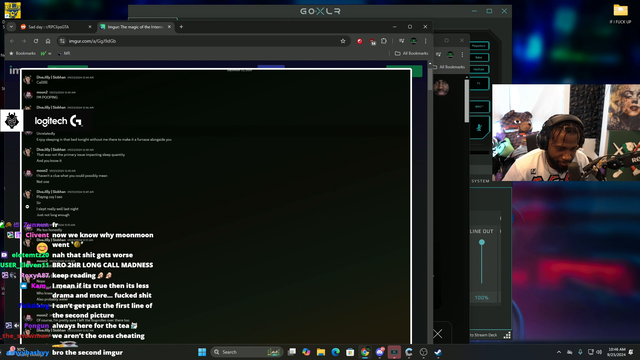Select the Megaphone effect button in GoXLR
Image resolution: width=640 pixels, height=360 pixels.
tap(479, 46)
